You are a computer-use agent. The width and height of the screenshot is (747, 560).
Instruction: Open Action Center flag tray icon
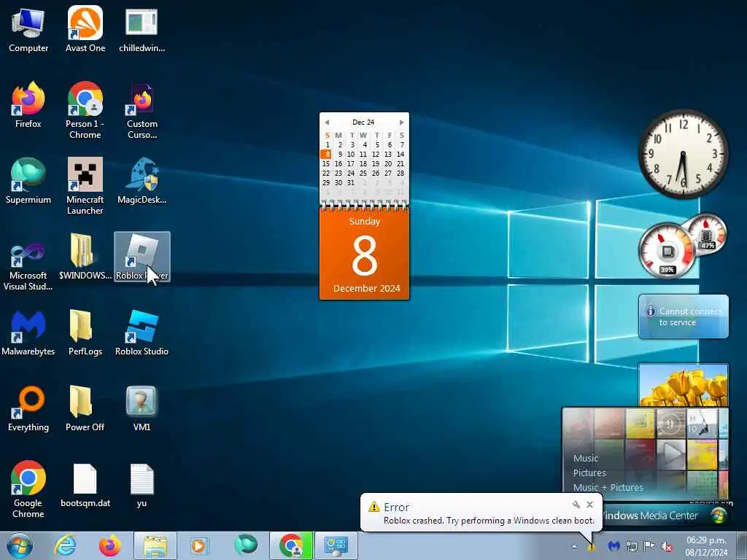(x=649, y=546)
